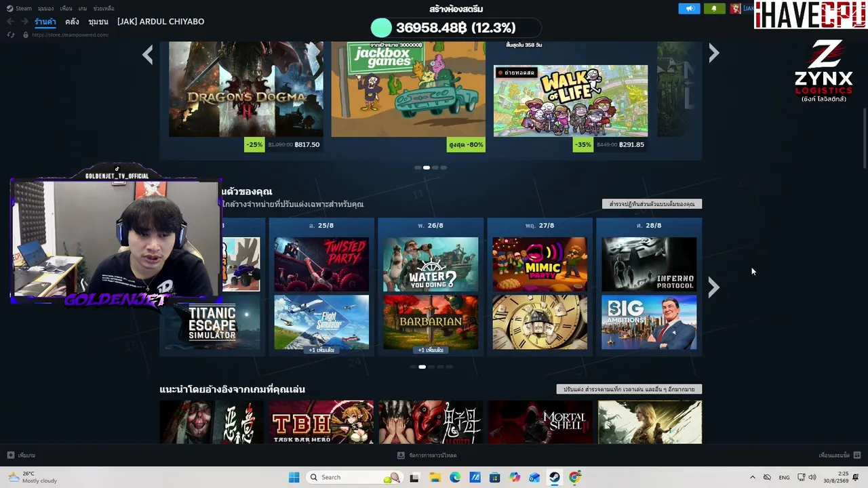Click the cloud sync icon in system tray
The height and width of the screenshot is (488, 868).
(767, 477)
